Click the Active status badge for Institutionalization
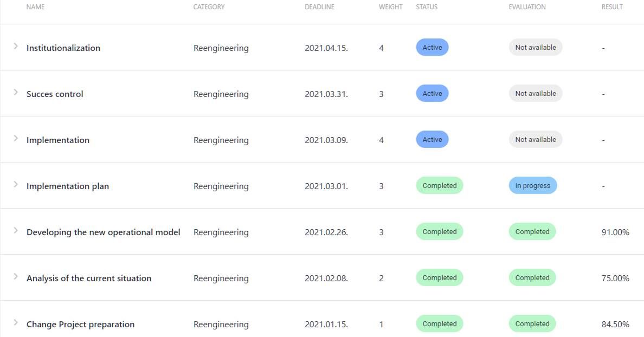 coord(432,48)
